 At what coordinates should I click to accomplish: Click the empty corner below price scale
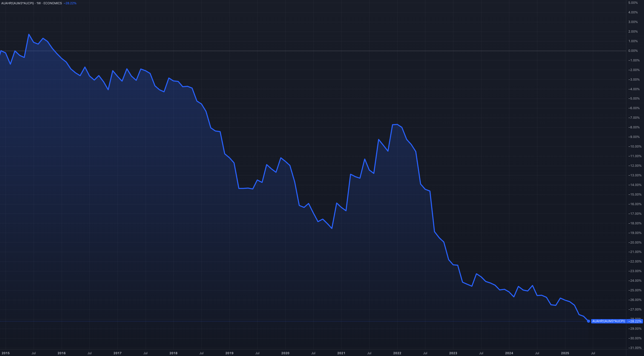coord(635,353)
